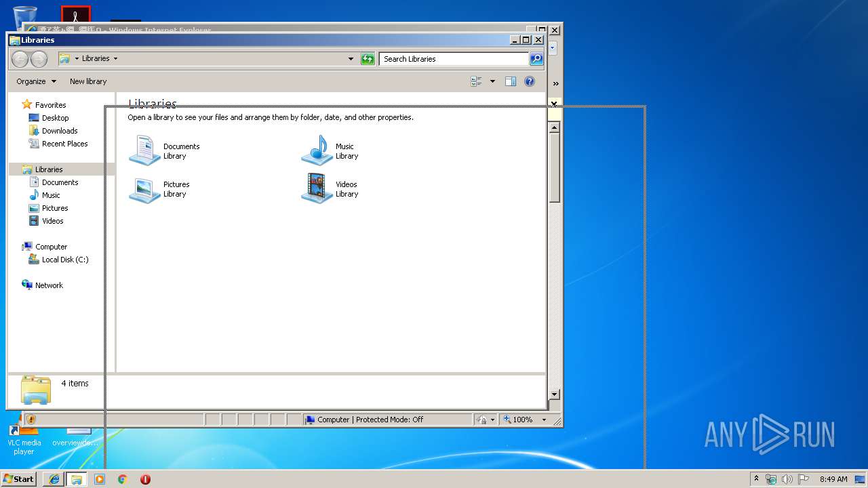This screenshot has height=488, width=868.
Task: Select Desktop under Favorites
Action: point(55,118)
